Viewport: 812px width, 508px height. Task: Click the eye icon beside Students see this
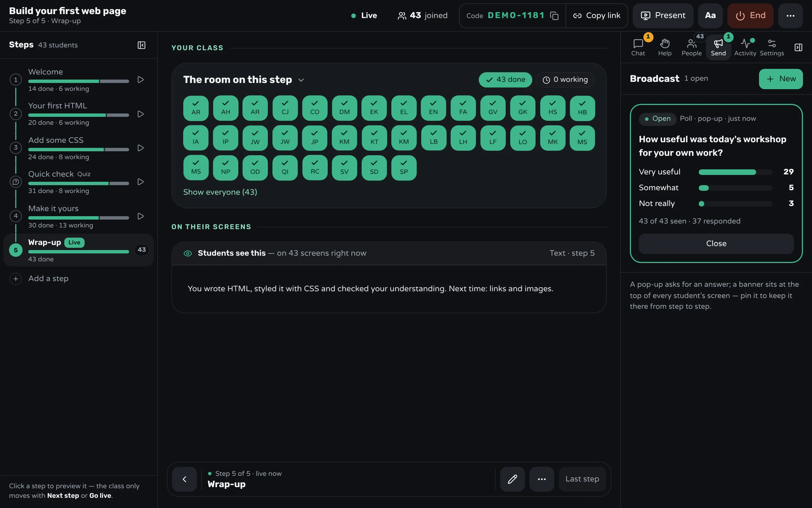188,254
